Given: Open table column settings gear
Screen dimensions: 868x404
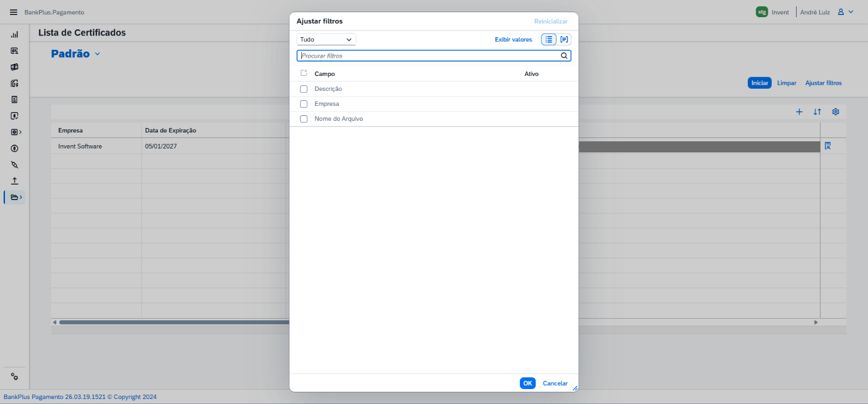Looking at the screenshot, I should [x=835, y=112].
